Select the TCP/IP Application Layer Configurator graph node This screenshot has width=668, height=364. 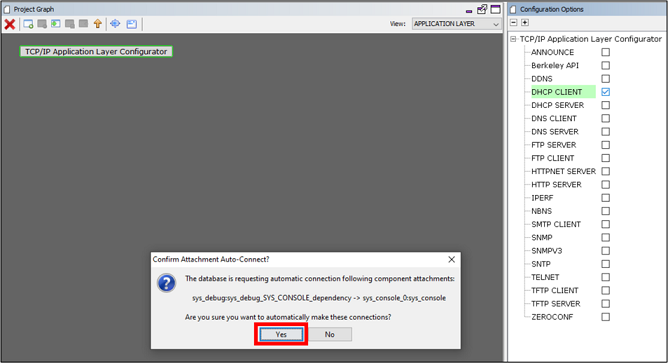tap(96, 51)
